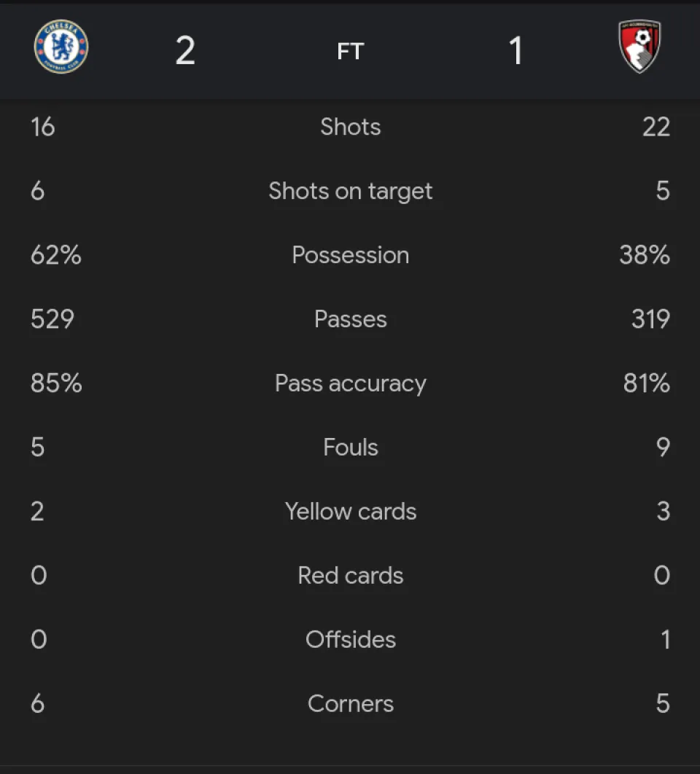Viewport: 700px width, 774px height.
Task: Click Chelsea's 62% possession value
Action: point(56,255)
